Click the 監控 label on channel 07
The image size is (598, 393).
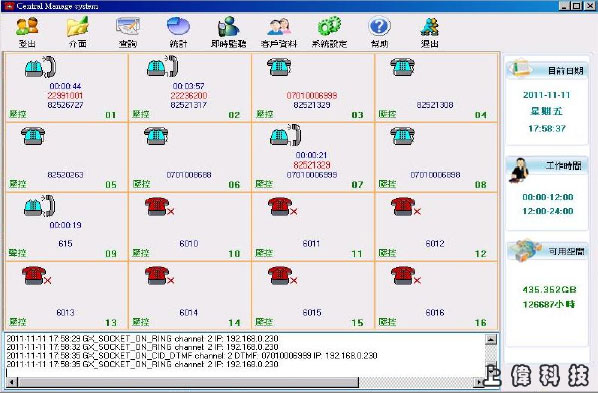pos(264,184)
